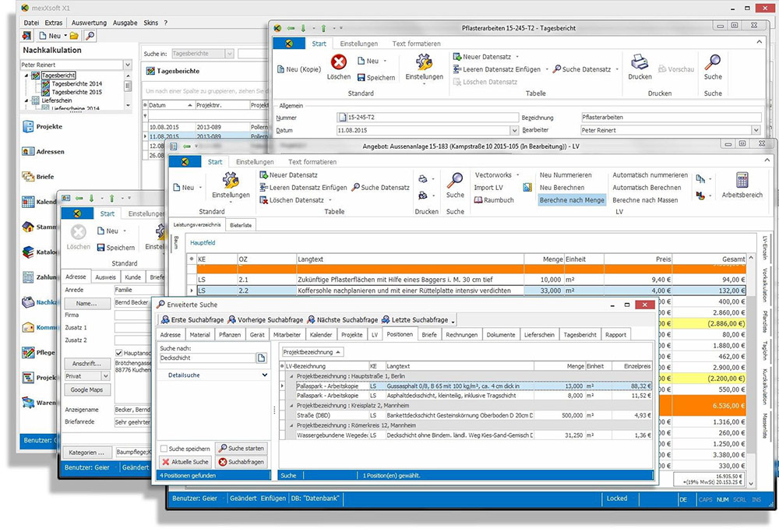This screenshot has height=532, width=779.
Task: Click the magnifier search icon in main toolbar
Action: 90,36
